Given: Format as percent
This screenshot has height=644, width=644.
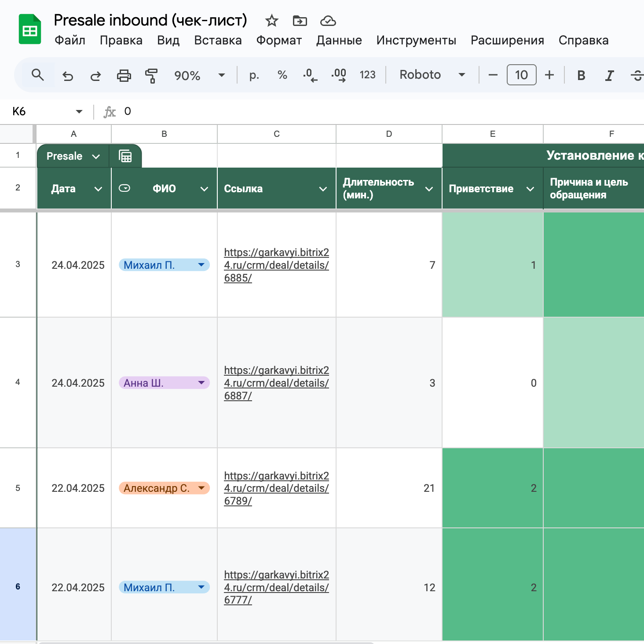Looking at the screenshot, I should click(282, 75).
